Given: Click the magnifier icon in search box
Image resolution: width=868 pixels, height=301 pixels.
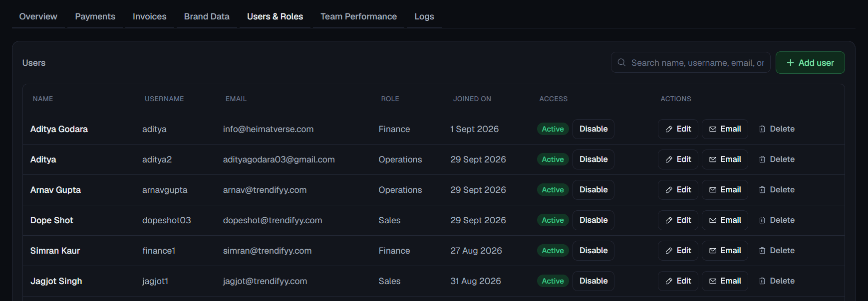Looking at the screenshot, I should [x=621, y=62].
